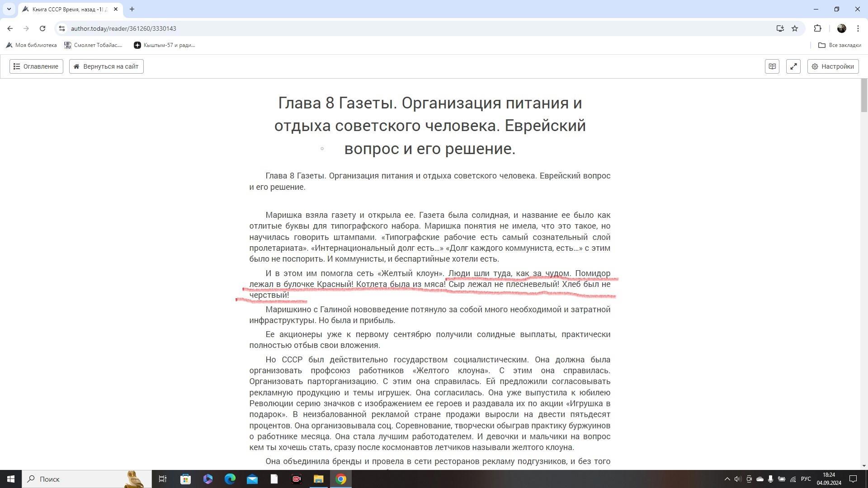
Task: Expand the tab search dropdown arrow
Action: (9, 9)
